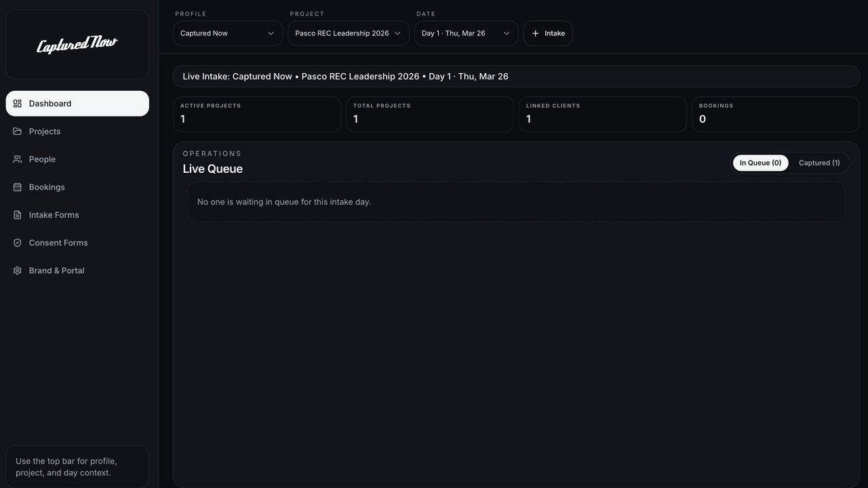This screenshot has height=488, width=868.
Task: Click the PROFILE label above the selector
Action: pos(191,14)
